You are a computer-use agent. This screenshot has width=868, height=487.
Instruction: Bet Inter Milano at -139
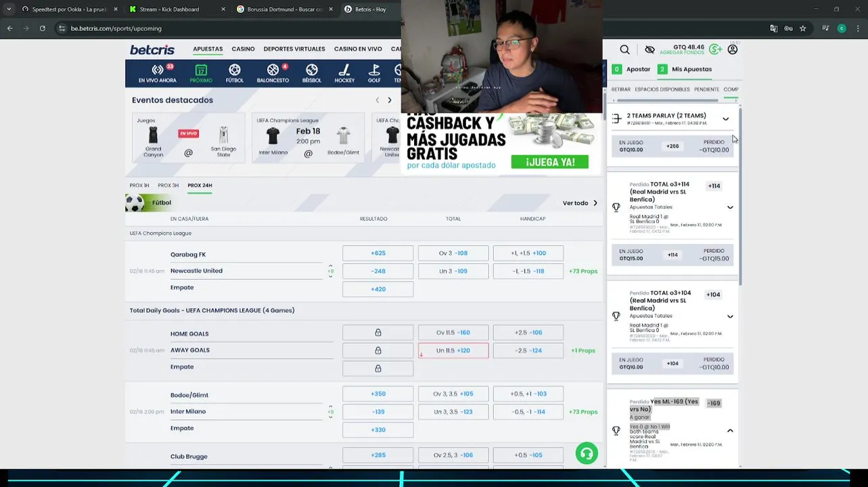[x=378, y=411]
